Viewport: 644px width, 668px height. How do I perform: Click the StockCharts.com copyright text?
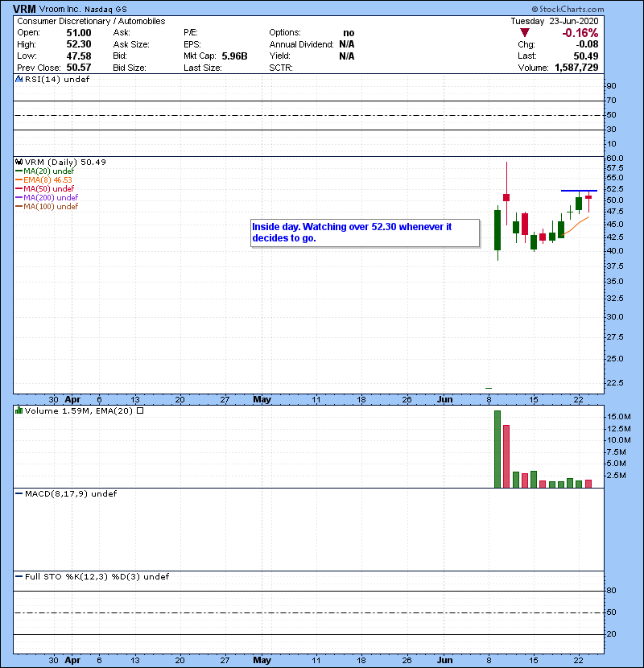(568, 9)
